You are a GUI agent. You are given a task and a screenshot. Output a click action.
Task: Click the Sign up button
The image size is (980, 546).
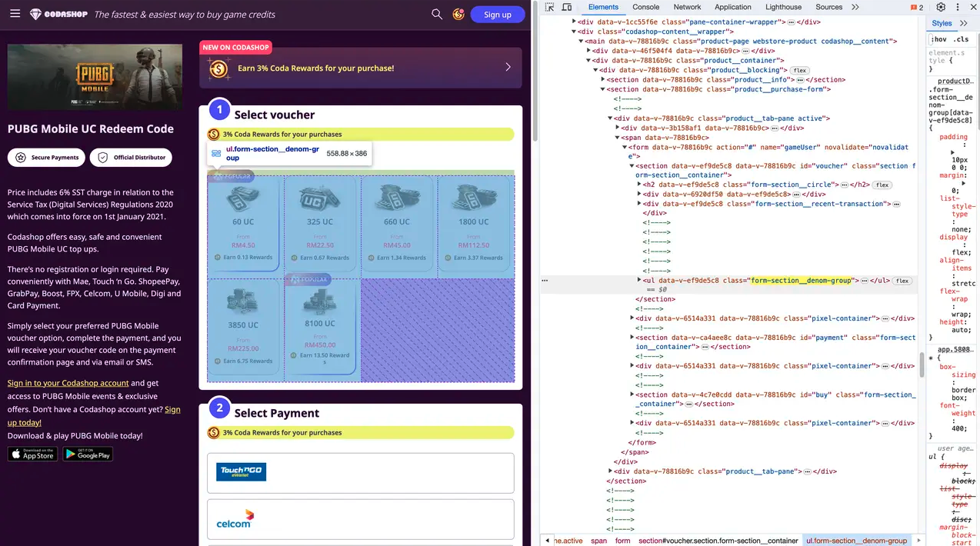tap(498, 14)
